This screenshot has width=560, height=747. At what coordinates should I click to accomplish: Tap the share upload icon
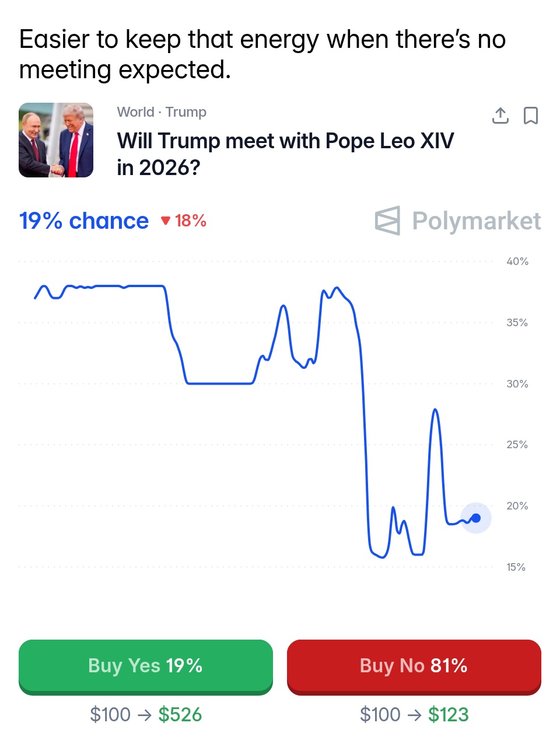click(500, 116)
